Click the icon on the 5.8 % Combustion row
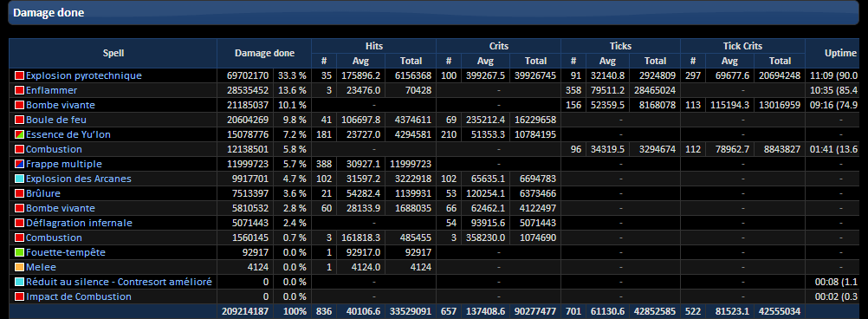Image resolution: width=868 pixels, height=319 pixels. (19, 149)
